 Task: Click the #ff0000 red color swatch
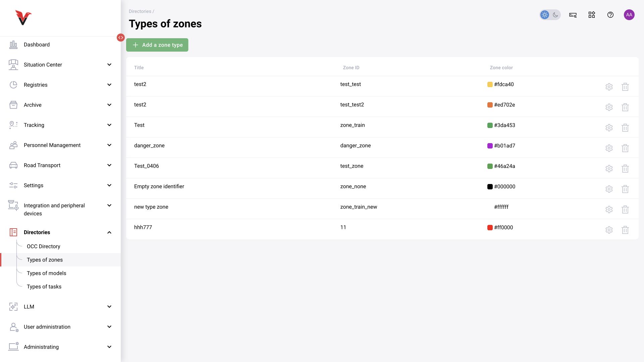pos(490,228)
